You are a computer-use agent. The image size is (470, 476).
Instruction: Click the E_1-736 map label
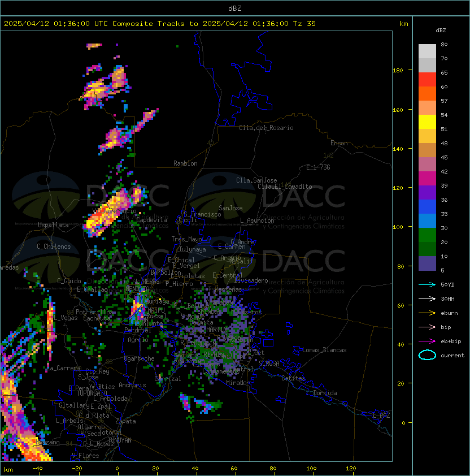(318, 167)
